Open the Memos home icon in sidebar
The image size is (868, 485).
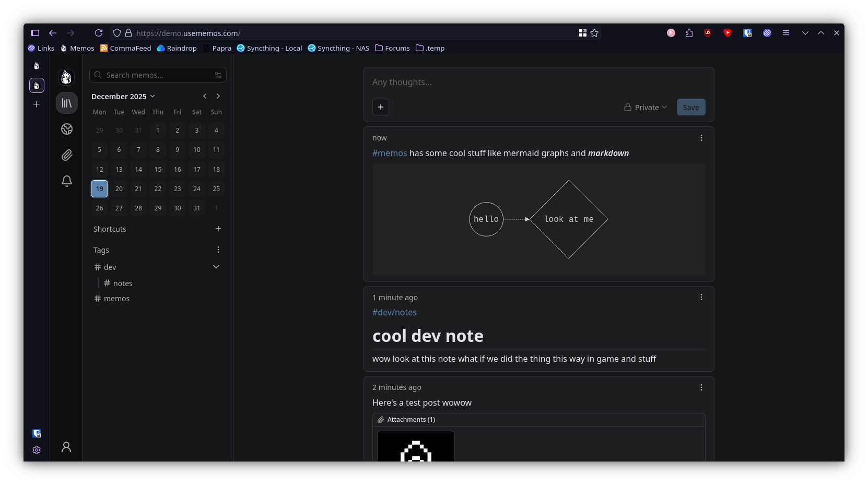pyautogui.click(x=66, y=77)
